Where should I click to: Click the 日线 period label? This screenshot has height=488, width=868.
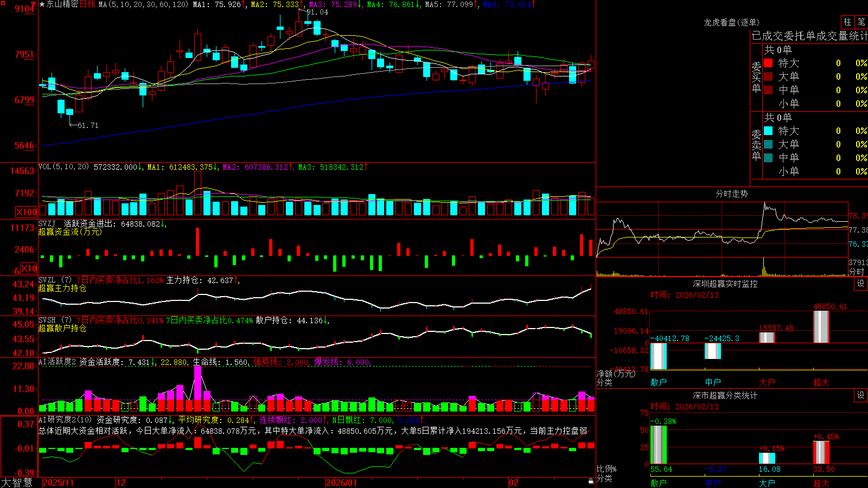pyautogui.click(x=87, y=4)
